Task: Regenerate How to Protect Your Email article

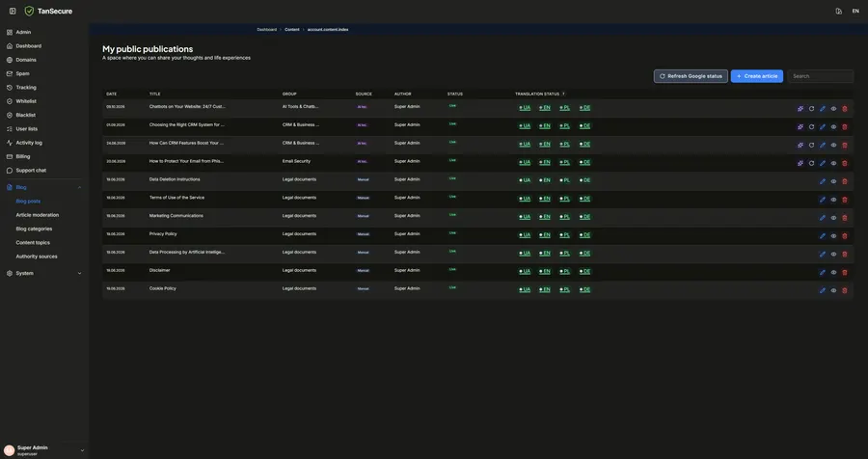Action: (811, 163)
